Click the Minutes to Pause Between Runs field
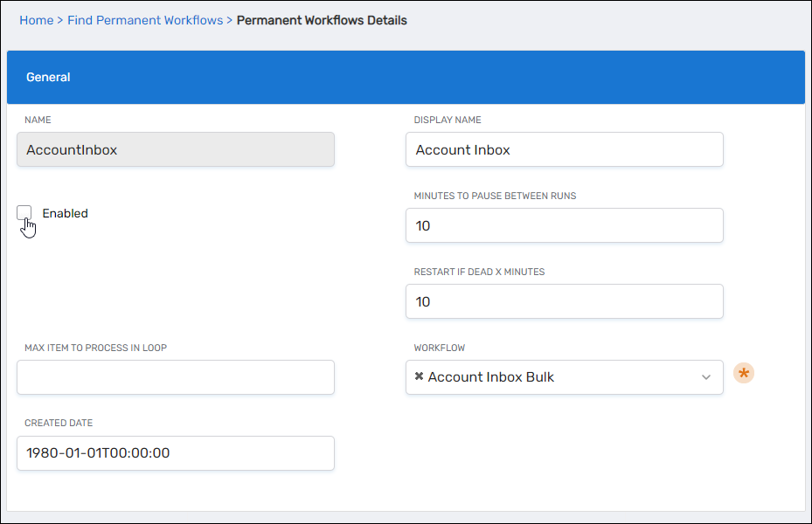 (x=564, y=225)
